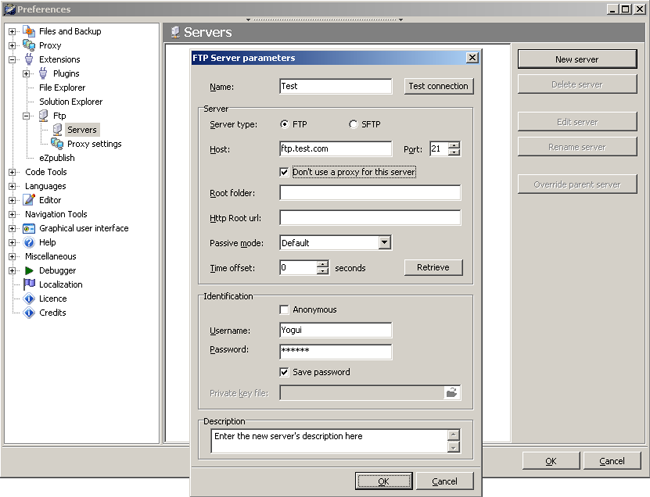The width and height of the screenshot is (650, 497).
Task: Select eZpublish in the preferences tree
Action: [57, 158]
